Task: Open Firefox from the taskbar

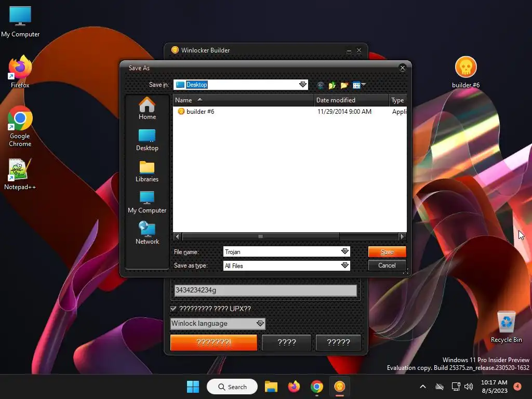Action: [x=294, y=387]
